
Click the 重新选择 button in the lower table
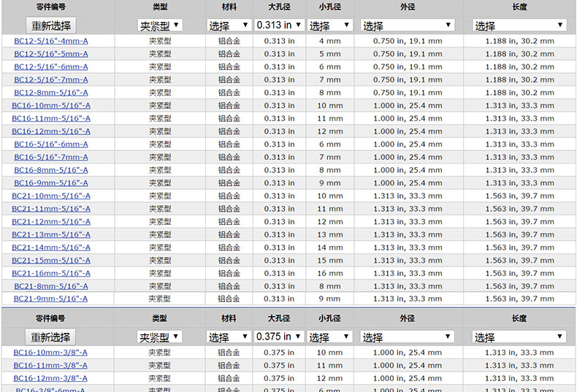click(x=51, y=337)
